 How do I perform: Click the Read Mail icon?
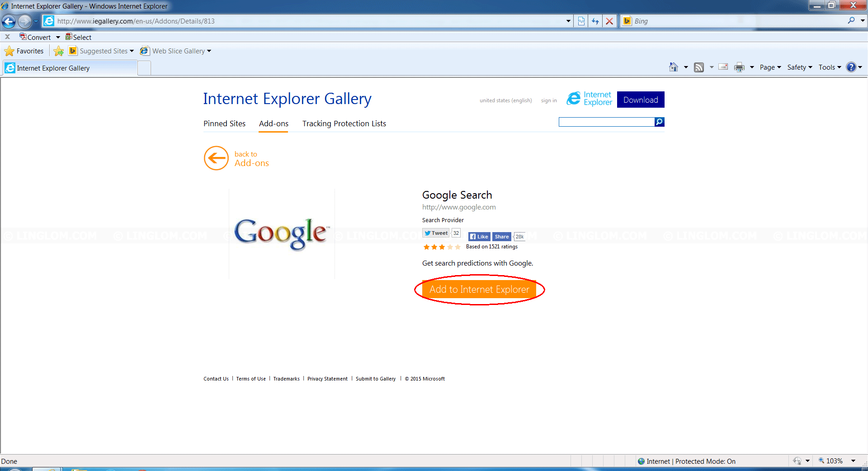[x=723, y=67]
